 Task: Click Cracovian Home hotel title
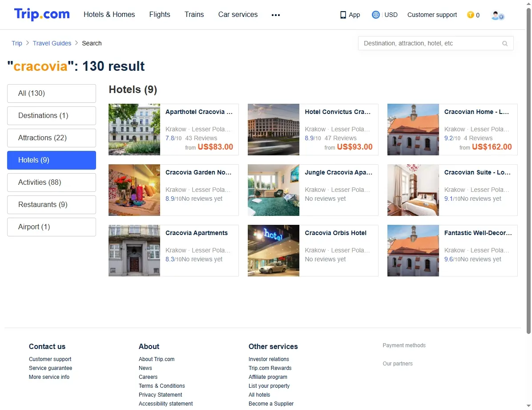click(x=477, y=112)
